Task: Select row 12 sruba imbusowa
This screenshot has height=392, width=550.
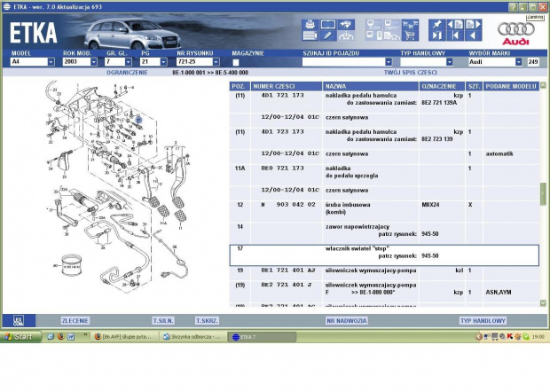Action: tap(384, 211)
